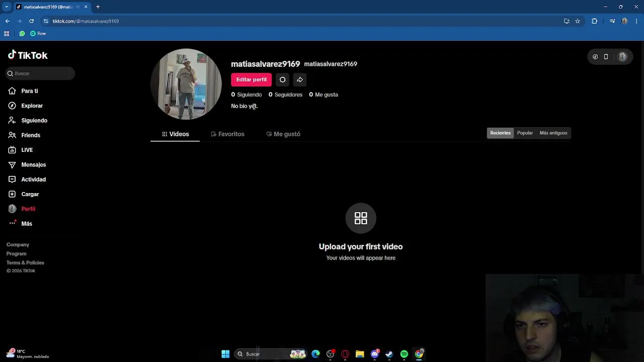Screen dimensions: 644x362
Task: Open the Flow bookmark
Action: pos(38,34)
